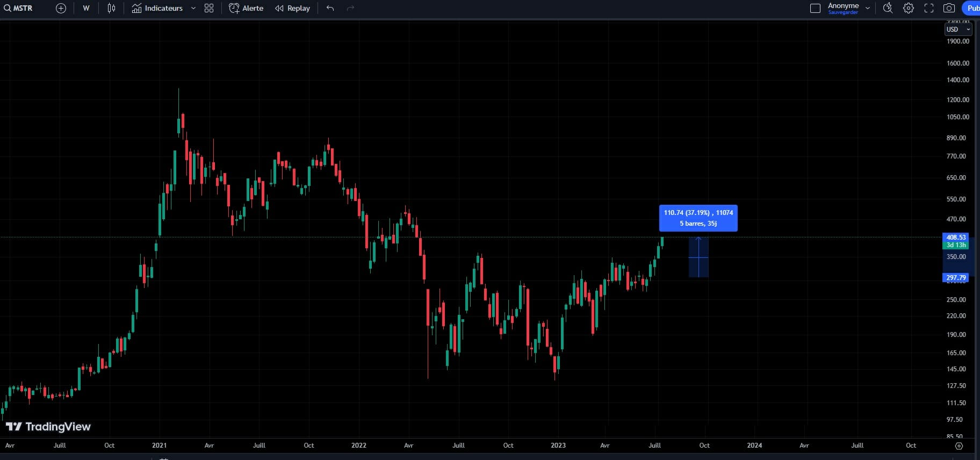Open chart settings gear icon
This screenshot has height=460, width=980.
pyautogui.click(x=908, y=8)
